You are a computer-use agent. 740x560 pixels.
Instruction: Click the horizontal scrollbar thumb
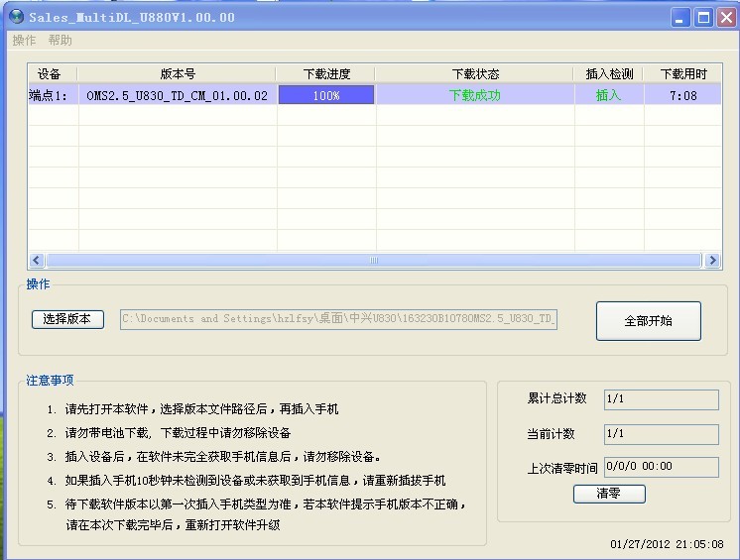tap(374, 261)
